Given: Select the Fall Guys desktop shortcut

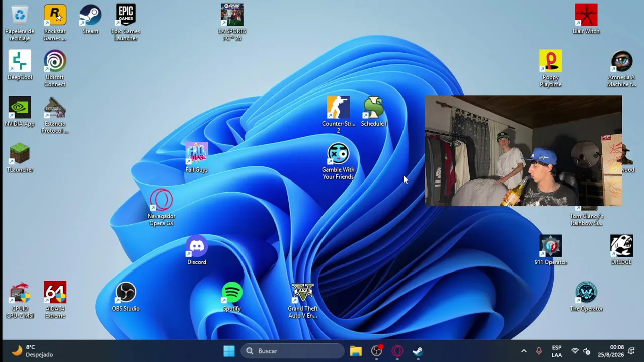Looking at the screenshot, I should coord(197,158).
